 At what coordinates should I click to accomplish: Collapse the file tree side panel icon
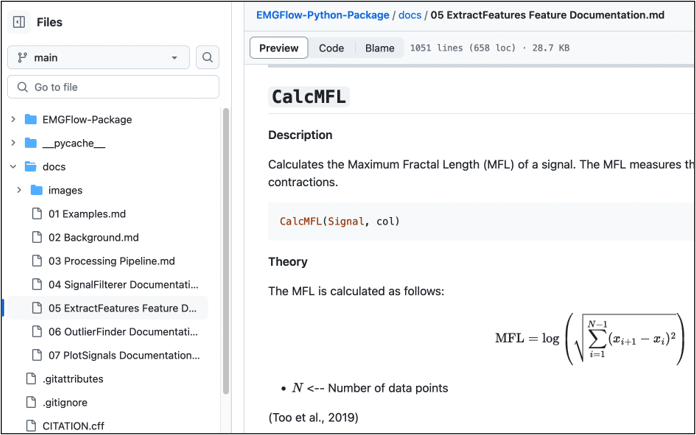tap(19, 22)
